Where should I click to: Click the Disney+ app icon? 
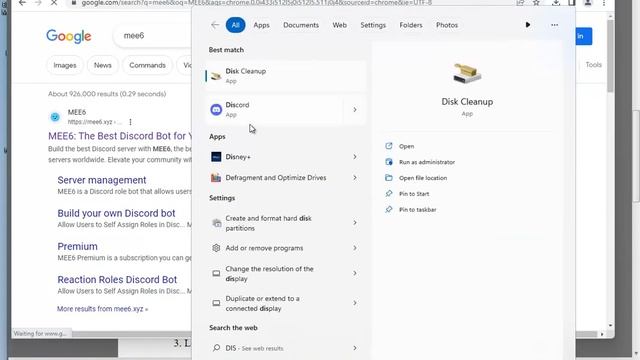216,157
